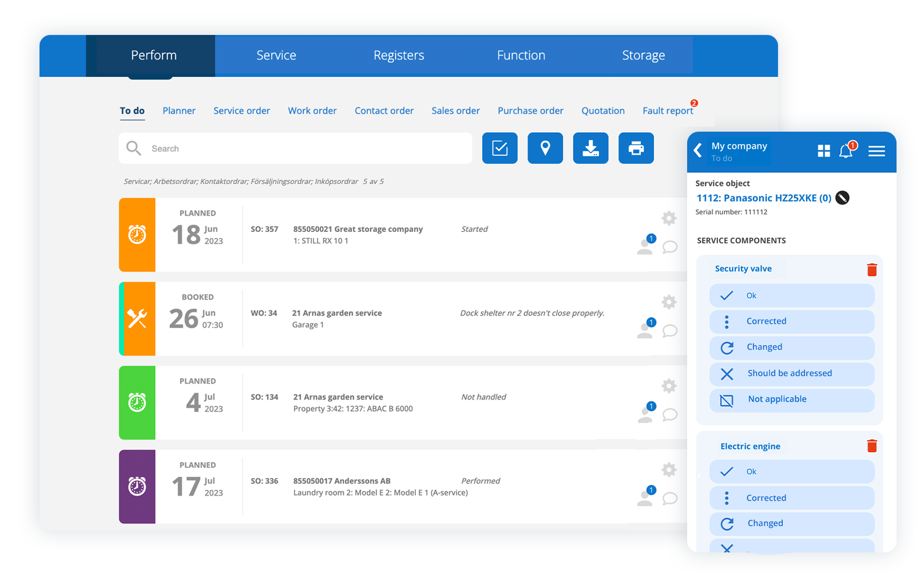Go back using the My company chevron

(x=697, y=151)
